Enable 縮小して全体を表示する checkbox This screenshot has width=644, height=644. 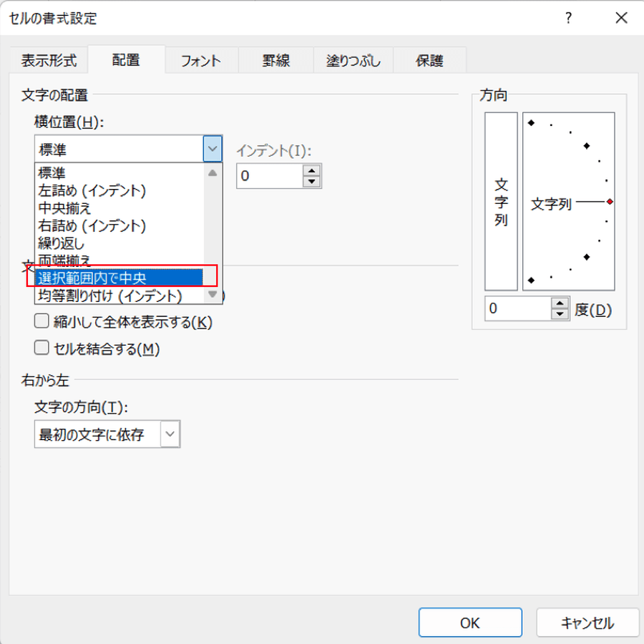coord(42,321)
